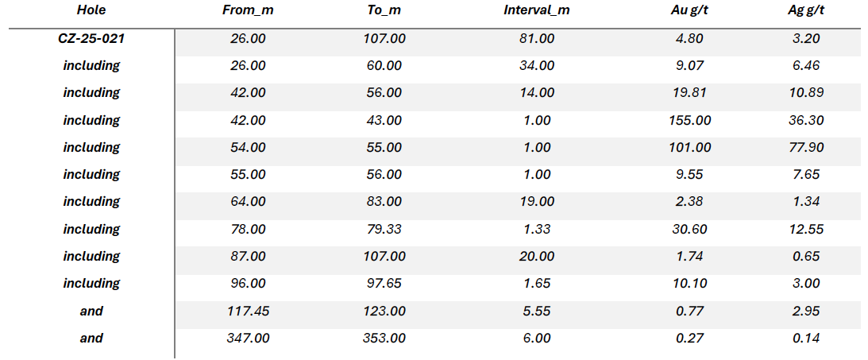
Task: Click the 97.65 To_m cell
Action: click(x=384, y=283)
